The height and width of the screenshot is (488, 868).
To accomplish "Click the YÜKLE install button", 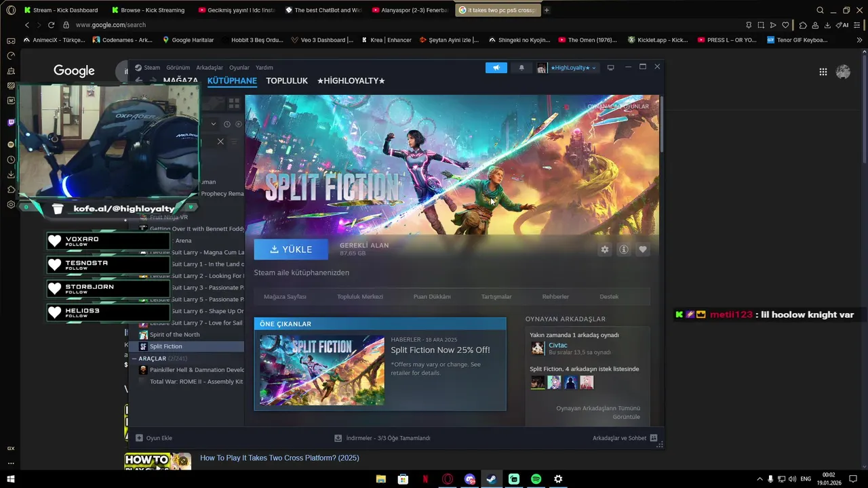I will click(x=291, y=249).
